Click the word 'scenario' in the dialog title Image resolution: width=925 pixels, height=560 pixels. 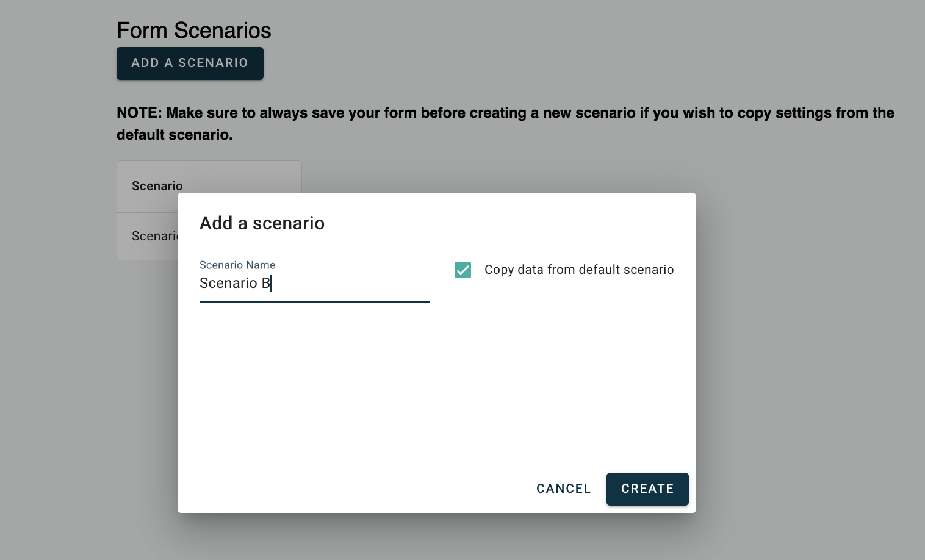point(288,223)
